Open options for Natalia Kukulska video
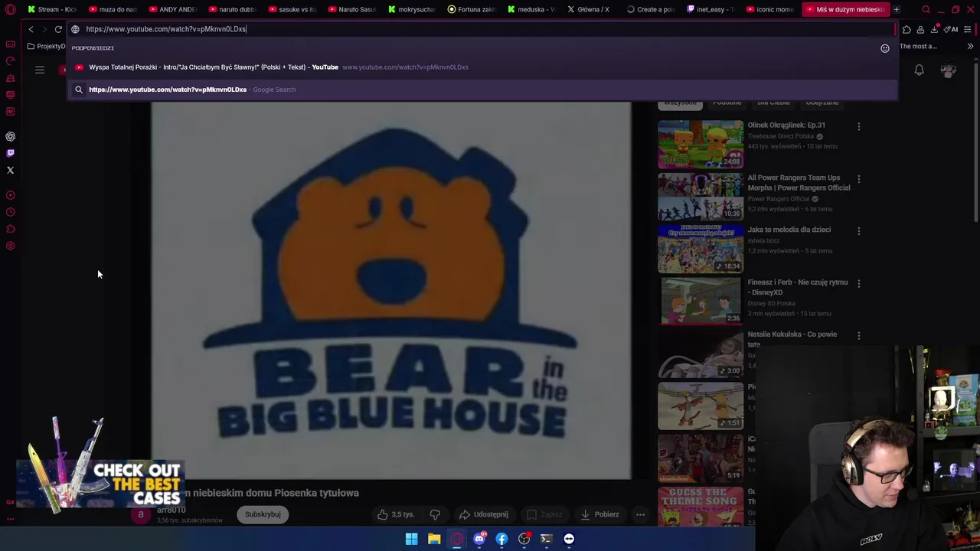Screen dimensions: 980x551 pos(858,336)
